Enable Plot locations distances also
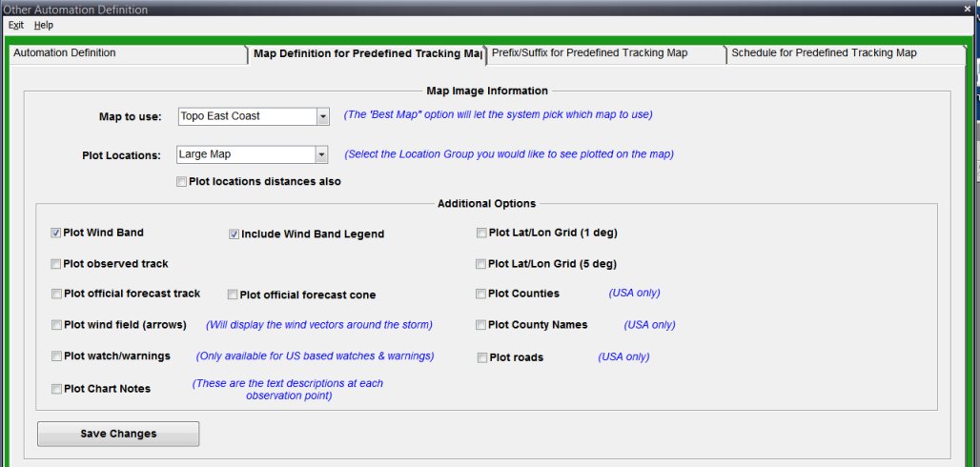This screenshot has width=980, height=467. click(x=182, y=182)
